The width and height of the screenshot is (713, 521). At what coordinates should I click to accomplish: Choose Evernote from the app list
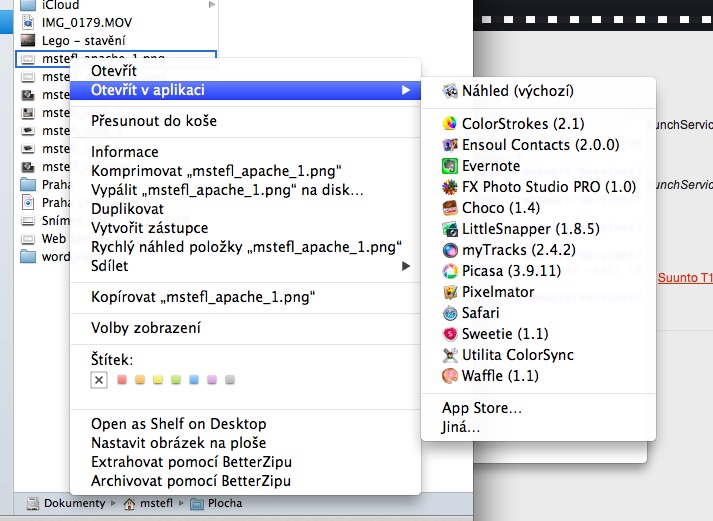[x=490, y=166]
